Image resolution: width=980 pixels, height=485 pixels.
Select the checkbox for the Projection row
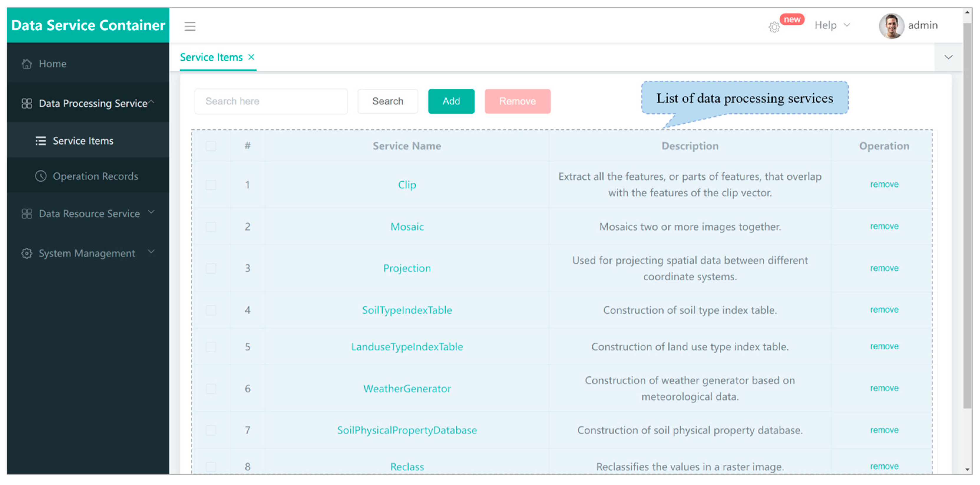[x=211, y=269]
